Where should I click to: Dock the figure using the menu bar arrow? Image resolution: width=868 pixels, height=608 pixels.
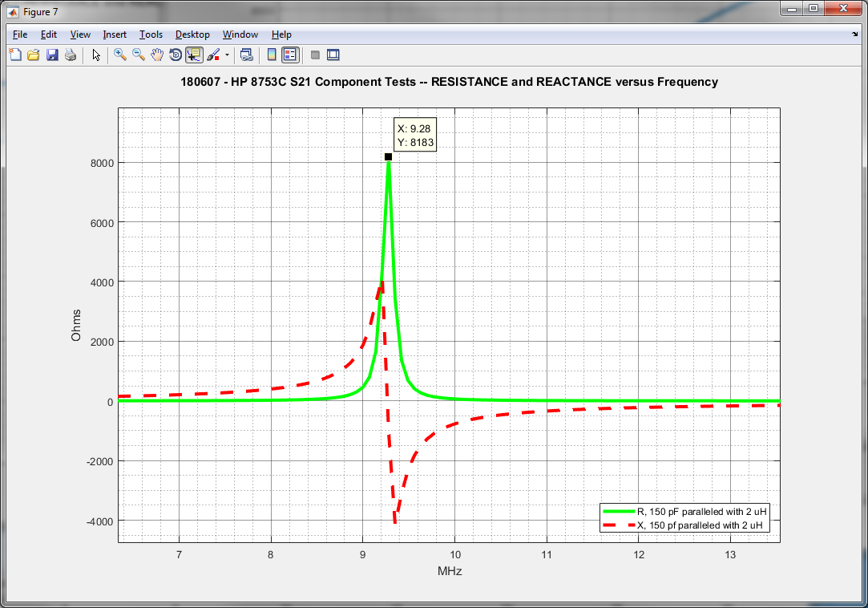(x=854, y=34)
